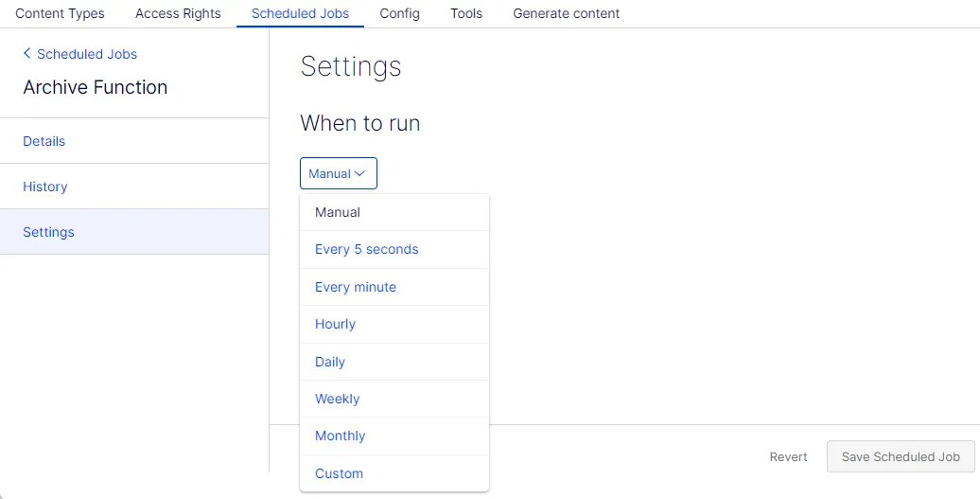Choose the Weekly schedule option

394,399
